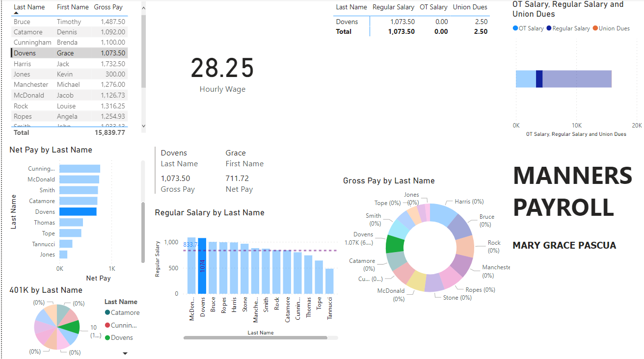Screen dimensions: 644x359
Task: Select the McDonald Jacob table row
Action: click(69, 95)
